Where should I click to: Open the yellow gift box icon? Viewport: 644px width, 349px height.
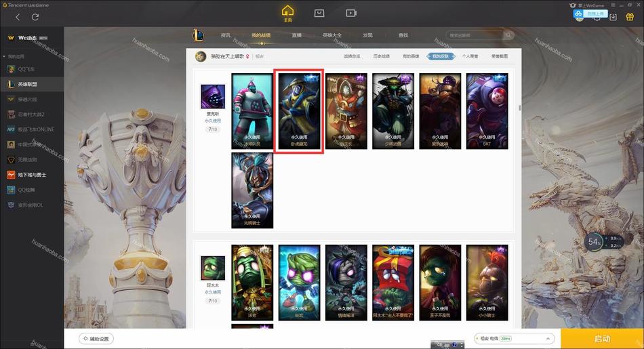pos(630,17)
